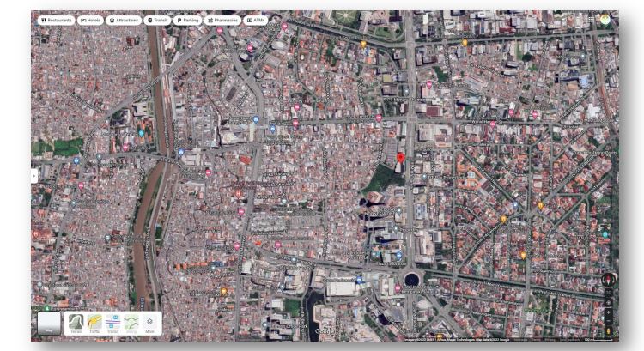Open the Google apps grid menu
Screen dimensions: 644x351
pyautogui.click(x=591, y=19)
